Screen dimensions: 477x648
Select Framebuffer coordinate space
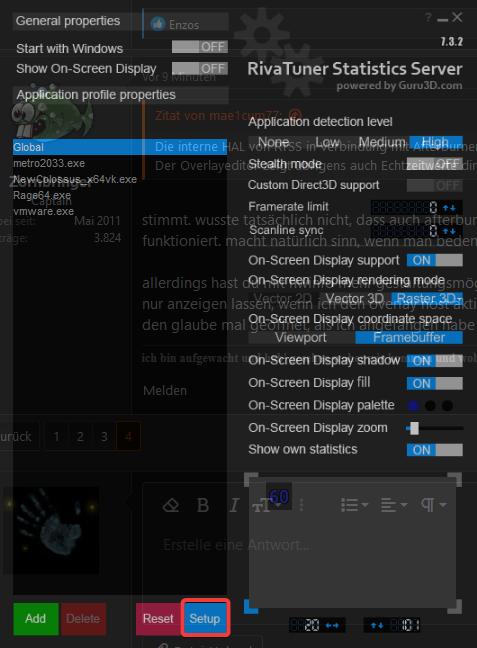[409, 337]
